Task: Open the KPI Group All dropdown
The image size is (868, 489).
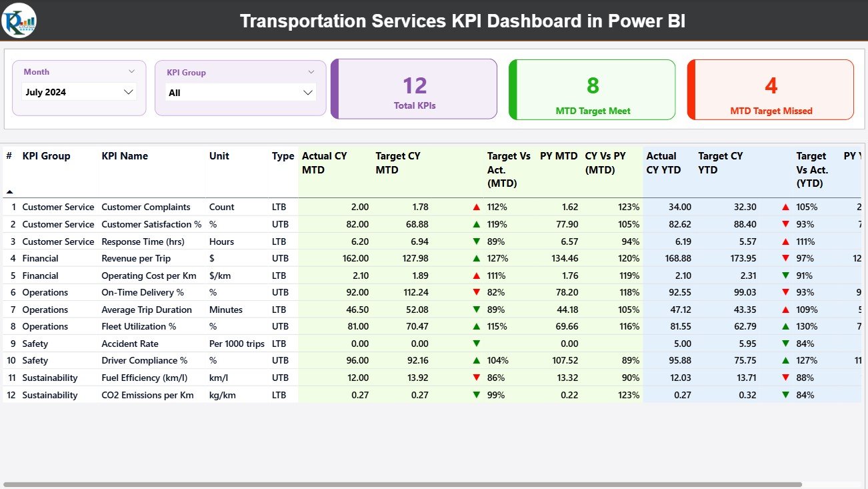Action: click(307, 93)
